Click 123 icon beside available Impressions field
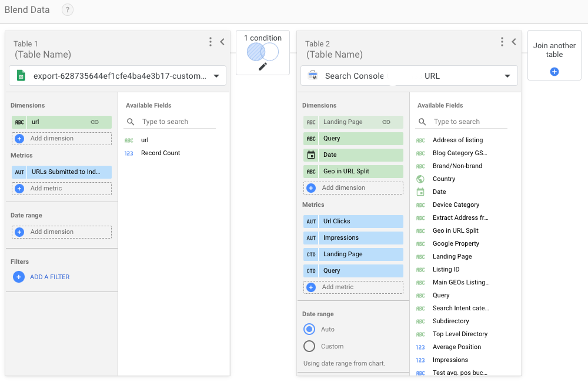The width and height of the screenshot is (588, 382). point(420,360)
